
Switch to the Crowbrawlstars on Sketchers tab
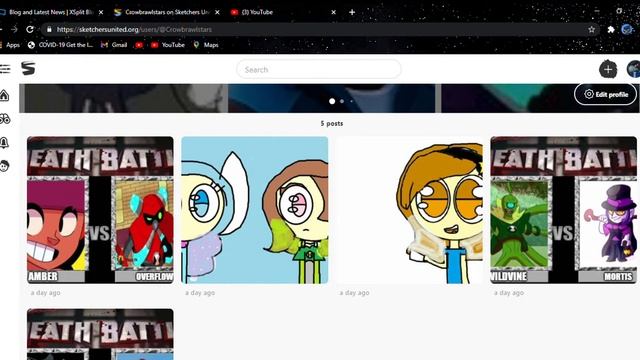click(x=167, y=12)
